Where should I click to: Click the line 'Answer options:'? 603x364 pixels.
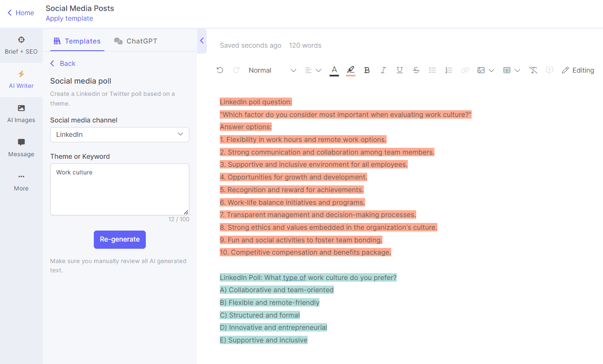[x=246, y=127]
